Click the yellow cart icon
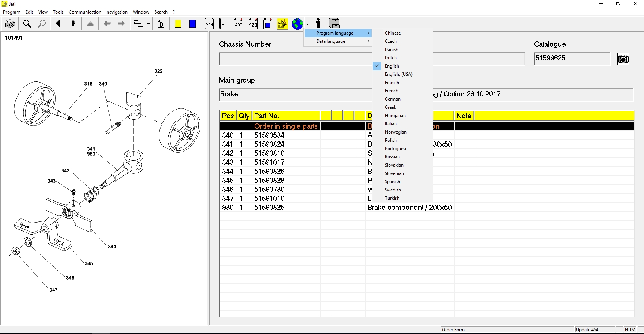Viewport: 644px width, 334px height. (282, 24)
